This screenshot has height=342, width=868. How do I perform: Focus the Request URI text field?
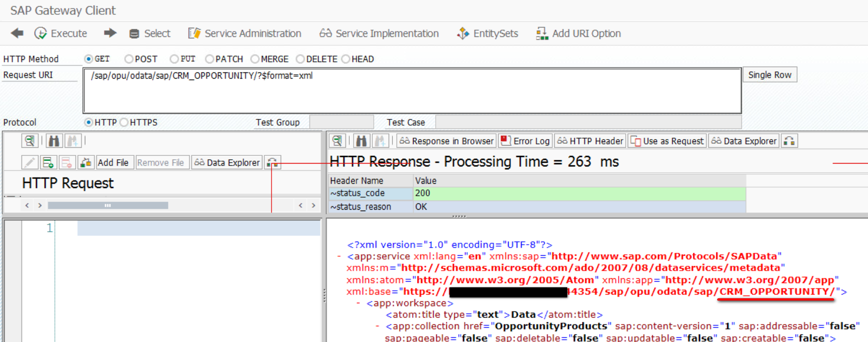coord(412,91)
